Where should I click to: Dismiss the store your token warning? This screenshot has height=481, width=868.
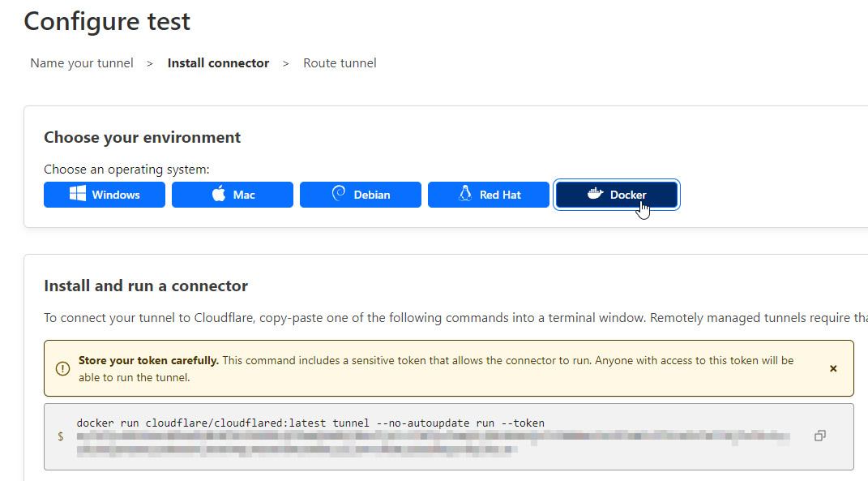click(833, 368)
